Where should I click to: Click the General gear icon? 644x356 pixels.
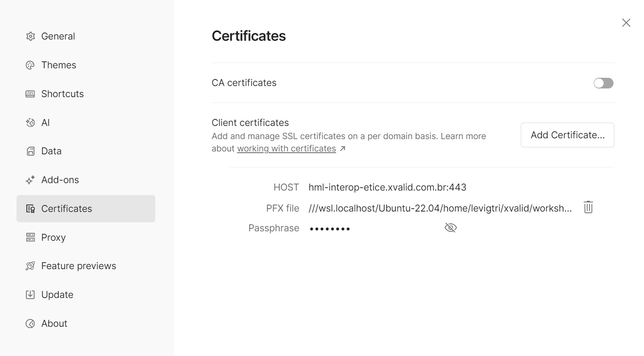(30, 36)
